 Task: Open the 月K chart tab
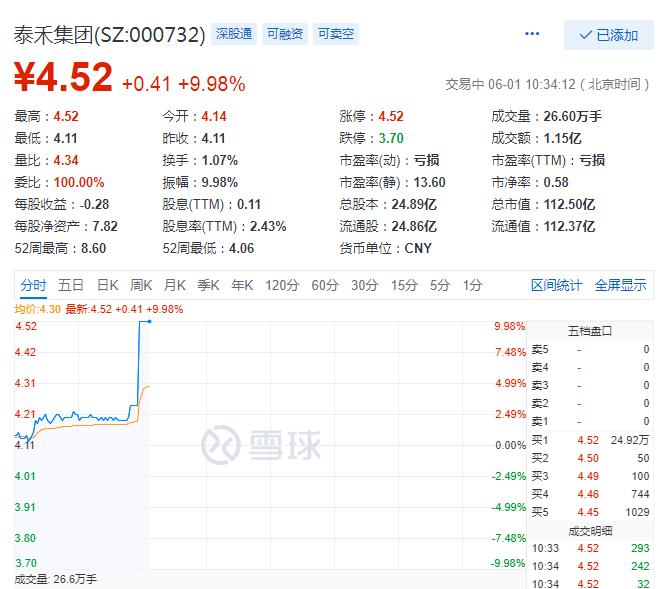175,285
